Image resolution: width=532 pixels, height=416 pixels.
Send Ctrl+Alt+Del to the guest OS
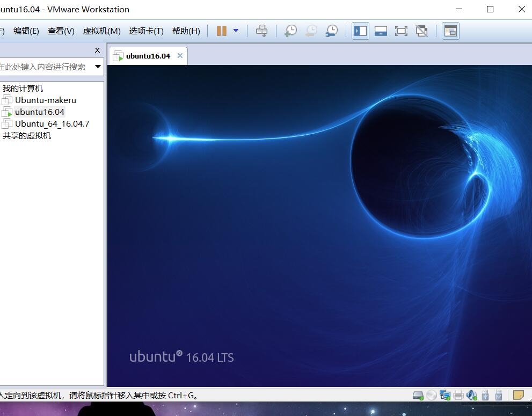tap(261, 31)
